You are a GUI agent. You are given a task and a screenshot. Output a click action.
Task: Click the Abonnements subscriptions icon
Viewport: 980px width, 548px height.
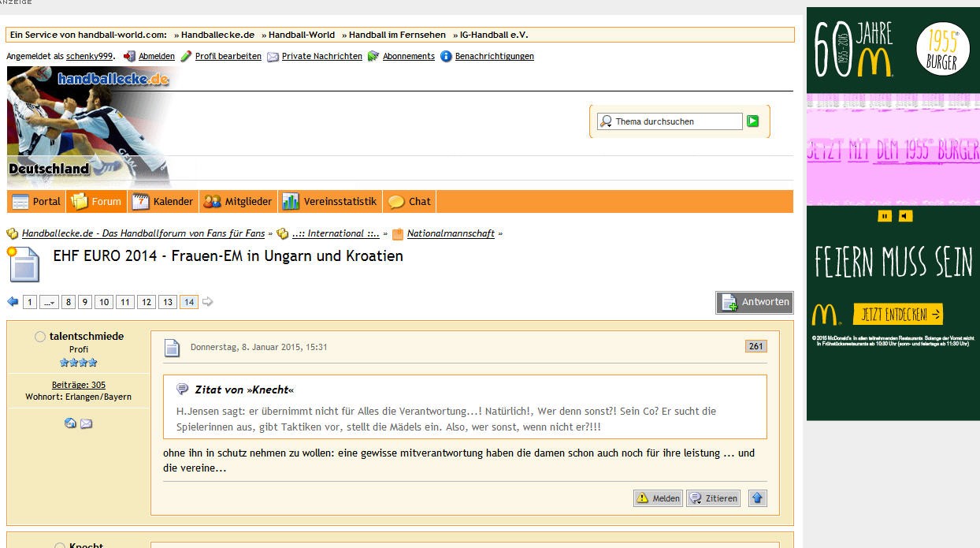coord(373,57)
